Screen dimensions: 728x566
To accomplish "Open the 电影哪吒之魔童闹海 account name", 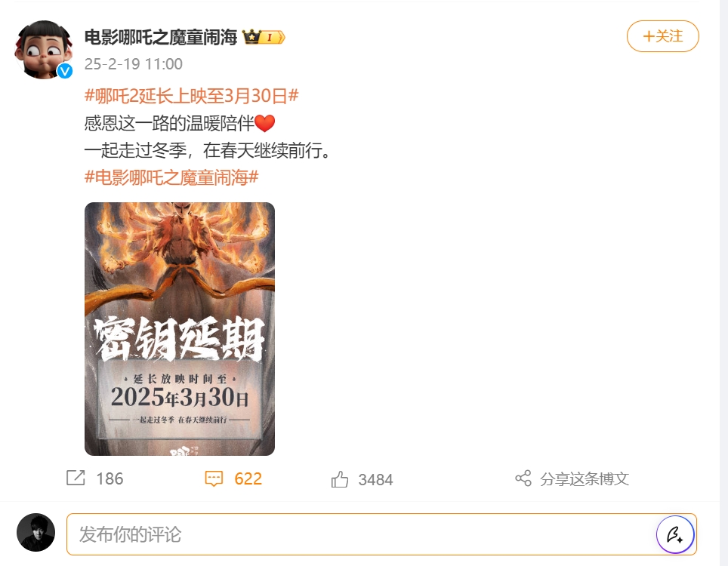I will click(x=161, y=37).
